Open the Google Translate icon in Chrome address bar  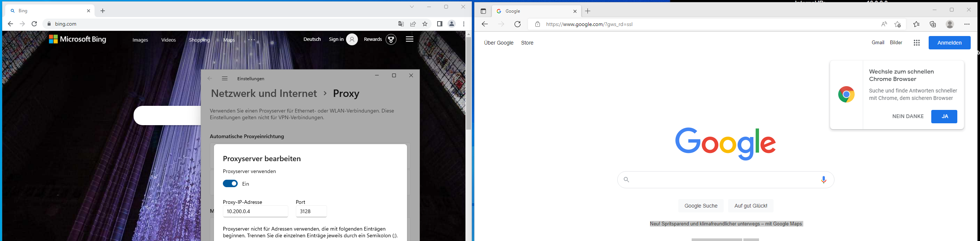coord(401,24)
